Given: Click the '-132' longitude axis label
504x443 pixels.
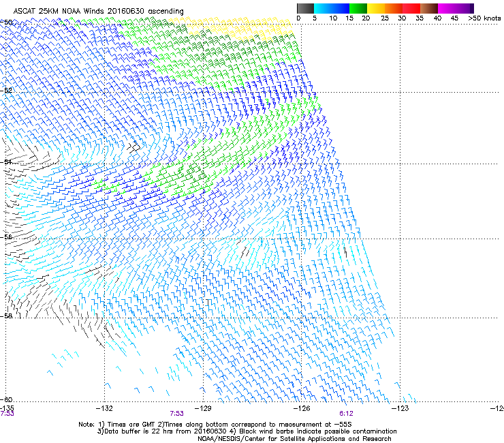Looking at the screenshot, I should (x=104, y=408).
